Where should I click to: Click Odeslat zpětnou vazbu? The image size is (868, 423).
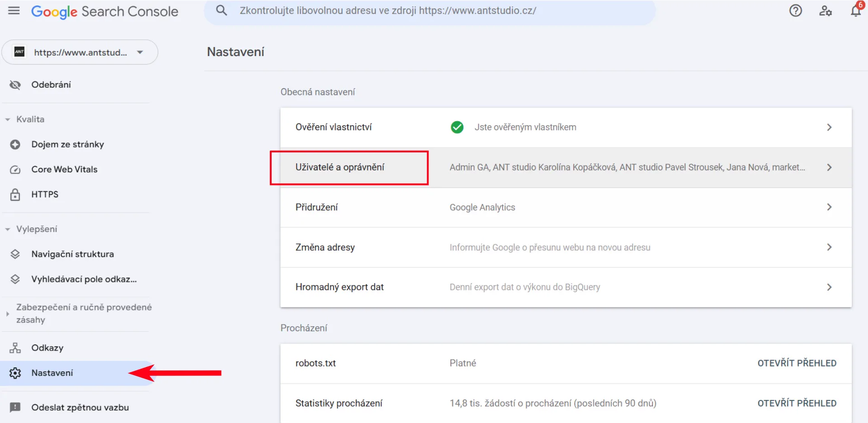80,408
